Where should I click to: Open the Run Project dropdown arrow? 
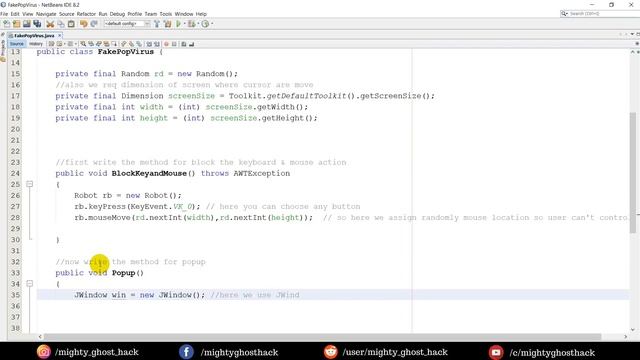pos(185,24)
